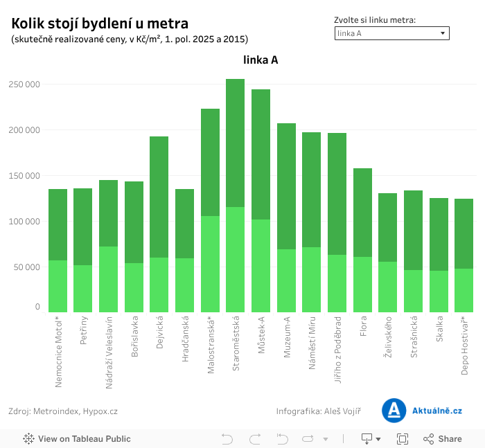
Task: Expand the refresh options arrow
Action: click(x=326, y=439)
